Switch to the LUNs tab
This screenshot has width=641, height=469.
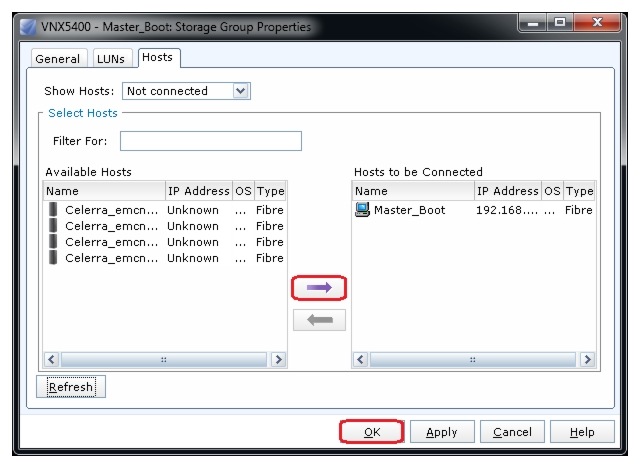click(x=111, y=59)
